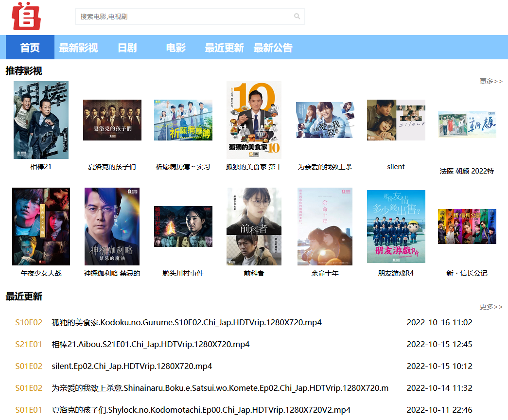The image size is (508, 420).
Task: Open the 相棒21 poster thumbnail
Action: (41, 120)
